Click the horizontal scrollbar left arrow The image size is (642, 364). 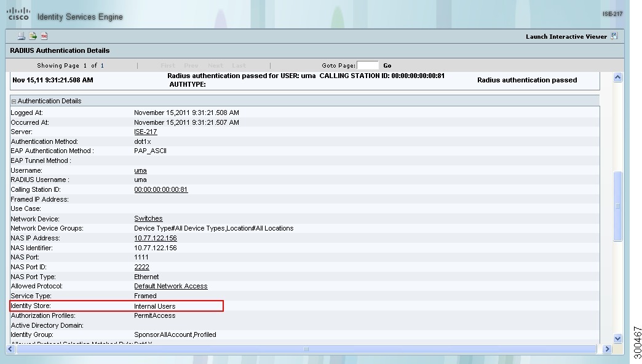click(x=10, y=349)
